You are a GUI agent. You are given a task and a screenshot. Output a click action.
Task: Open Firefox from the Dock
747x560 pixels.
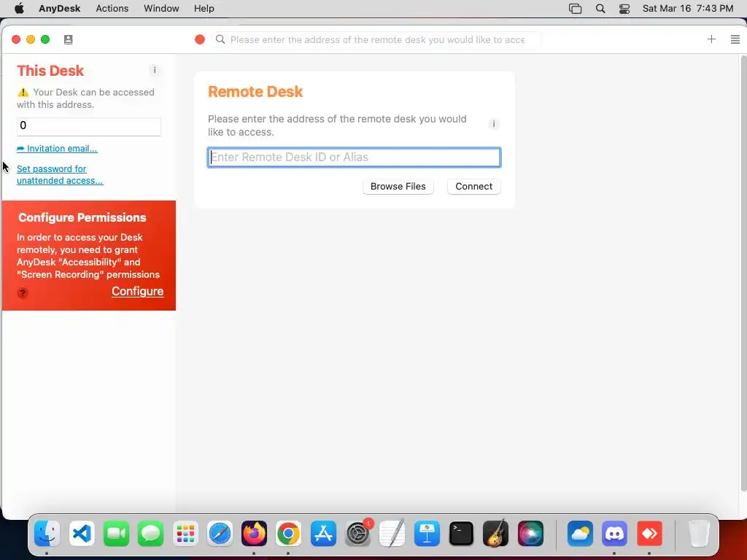click(254, 533)
